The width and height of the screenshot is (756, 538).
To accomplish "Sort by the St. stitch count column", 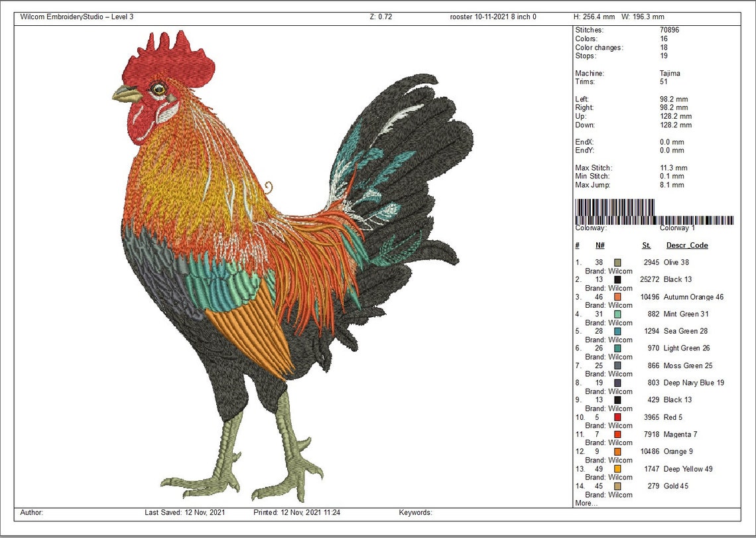I will [x=646, y=245].
